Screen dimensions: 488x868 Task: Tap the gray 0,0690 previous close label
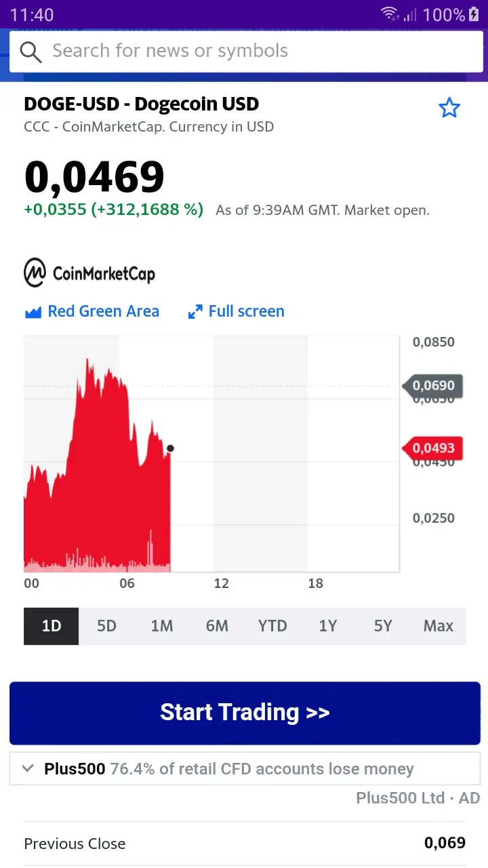click(x=433, y=386)
